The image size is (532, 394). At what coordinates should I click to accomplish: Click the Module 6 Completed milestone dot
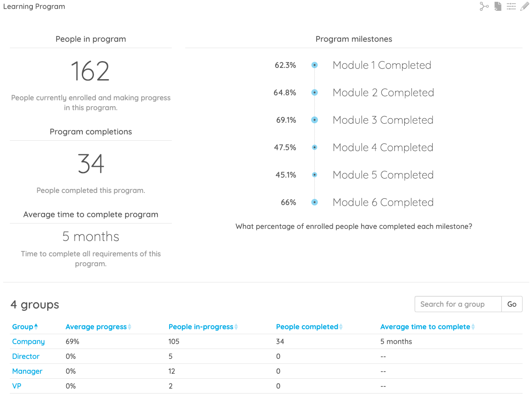click(x=315, y=202)
